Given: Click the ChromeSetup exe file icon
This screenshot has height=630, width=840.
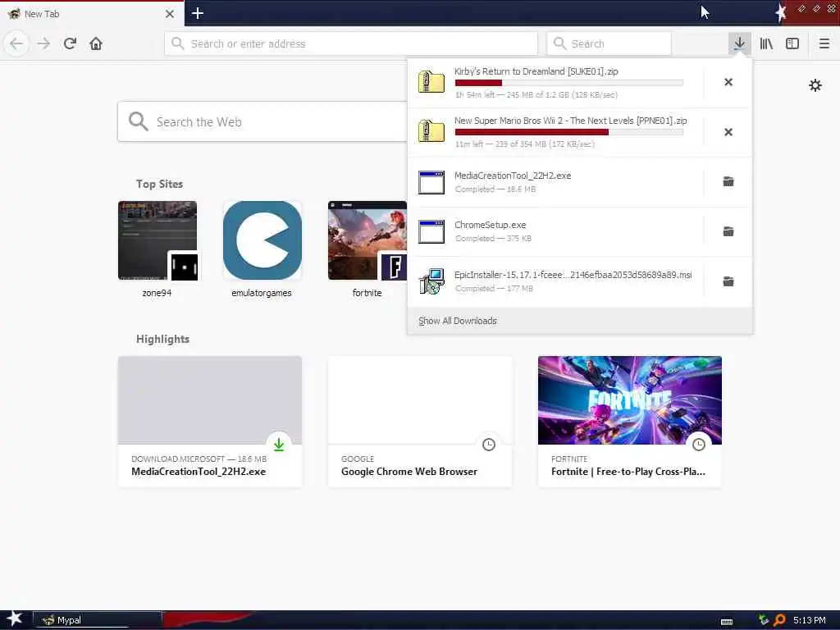Looking at the screenshot, I should click(431, 231).
